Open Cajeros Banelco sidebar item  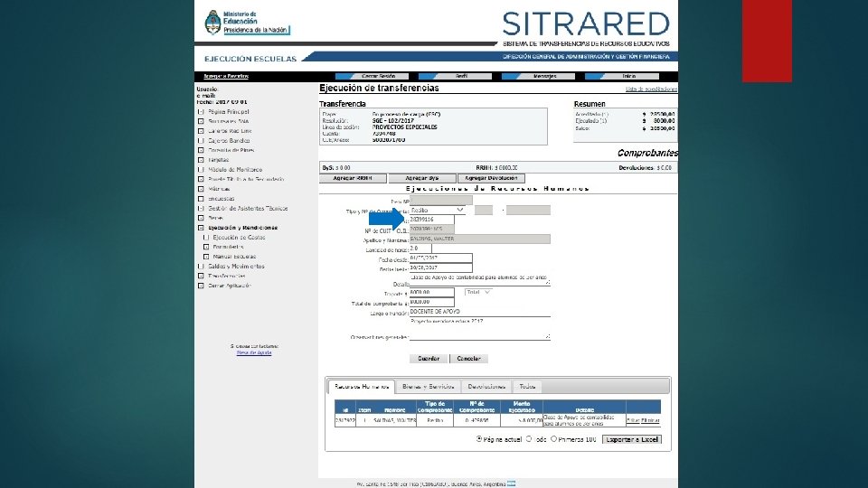point(229,141)
